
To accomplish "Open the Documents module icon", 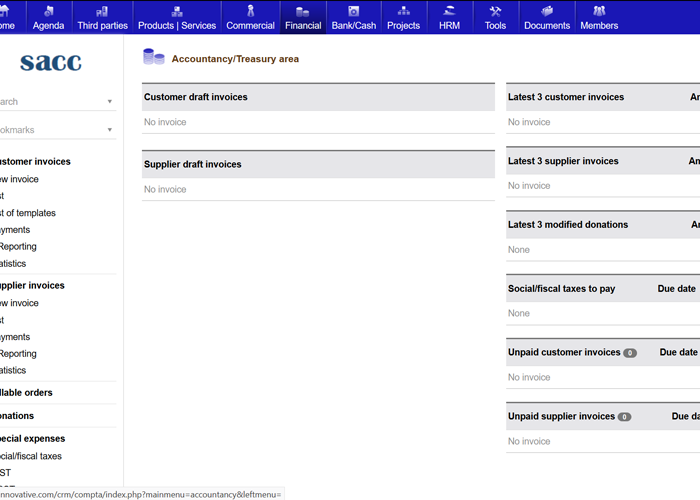I will [547, 11].
